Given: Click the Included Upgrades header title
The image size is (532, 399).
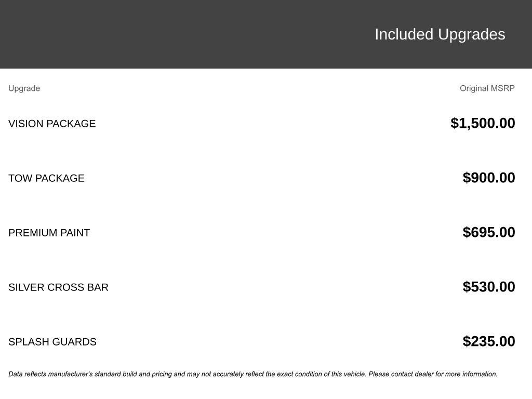Looking at the screenshot, I should coord(440,34).
